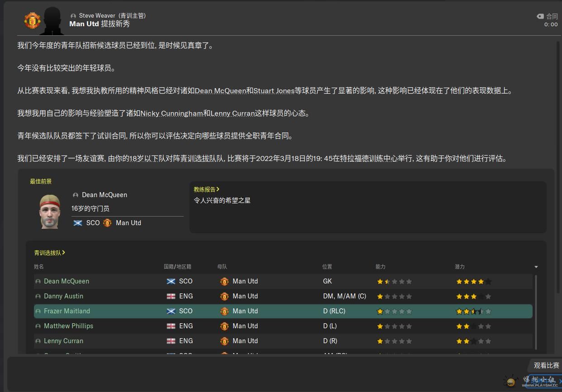Image resolution: width=562 pixels, height=392 pixels.
Task: Sort table by 能力 column header
Action: (x=381, y=267)
